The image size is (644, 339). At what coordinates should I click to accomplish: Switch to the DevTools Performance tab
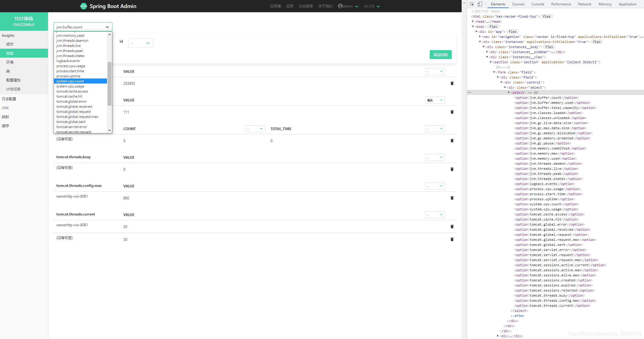click(x=561, y=4)
